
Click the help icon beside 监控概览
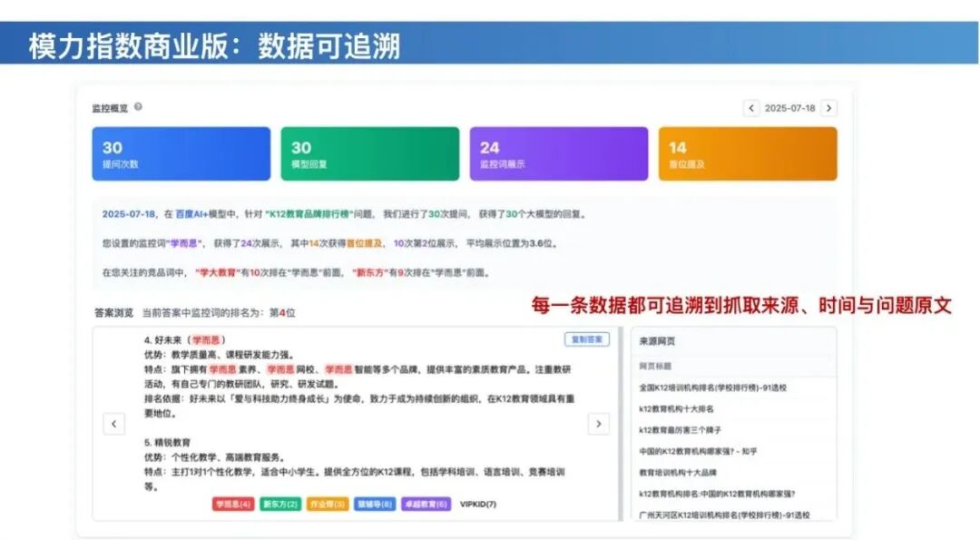tap(138, 107)
